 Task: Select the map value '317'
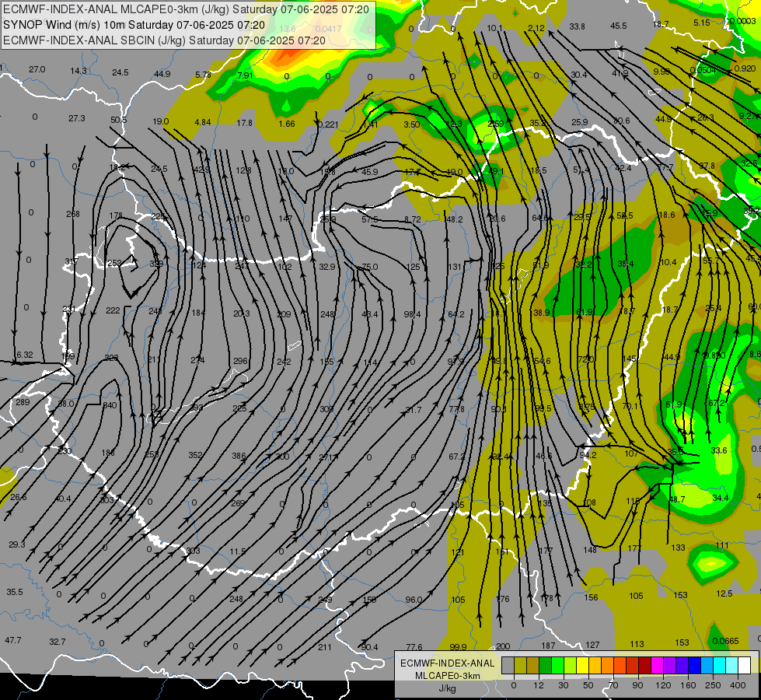[x=71, y=261]
